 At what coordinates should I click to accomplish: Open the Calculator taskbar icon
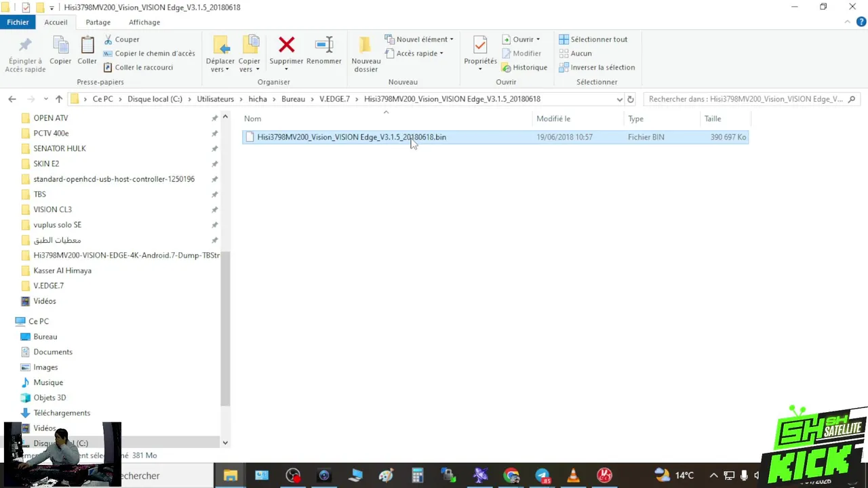417,476
